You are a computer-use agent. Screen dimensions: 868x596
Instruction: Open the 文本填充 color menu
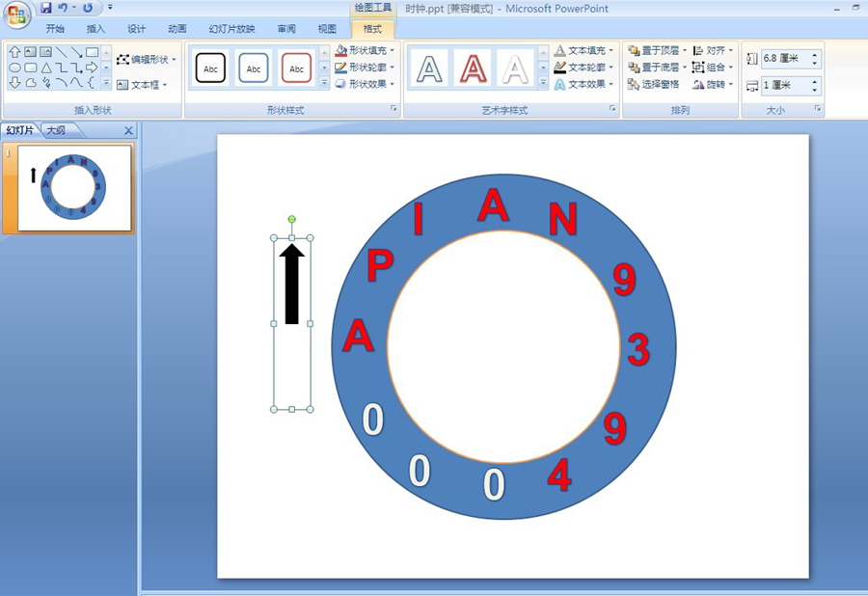coord(584,50)
